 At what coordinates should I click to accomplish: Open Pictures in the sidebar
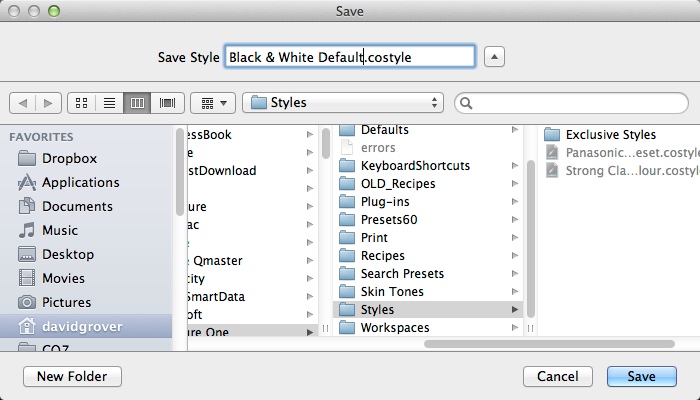coord(86,302)
